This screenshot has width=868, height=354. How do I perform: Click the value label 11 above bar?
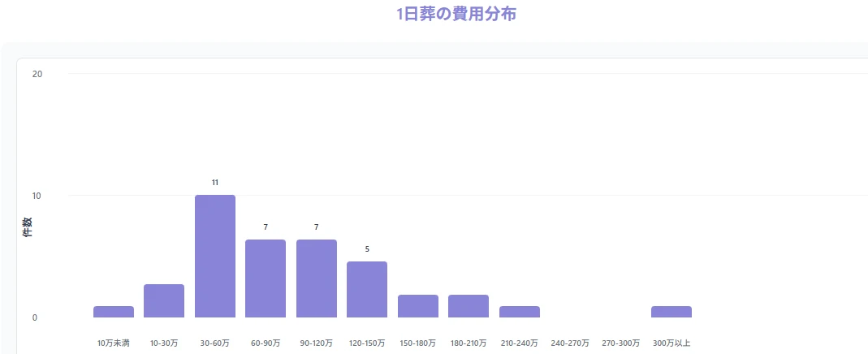click(x=215, y=183)
